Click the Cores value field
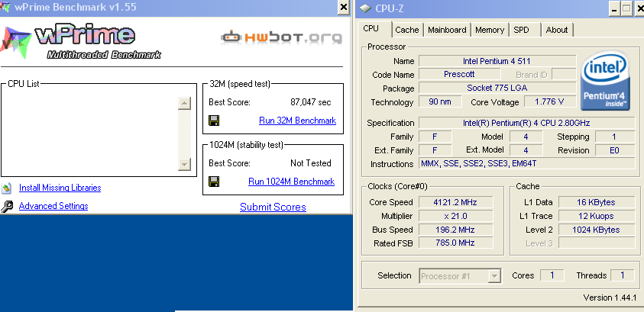The width and height of the screenshot is (644, 312). click(552, 275)
